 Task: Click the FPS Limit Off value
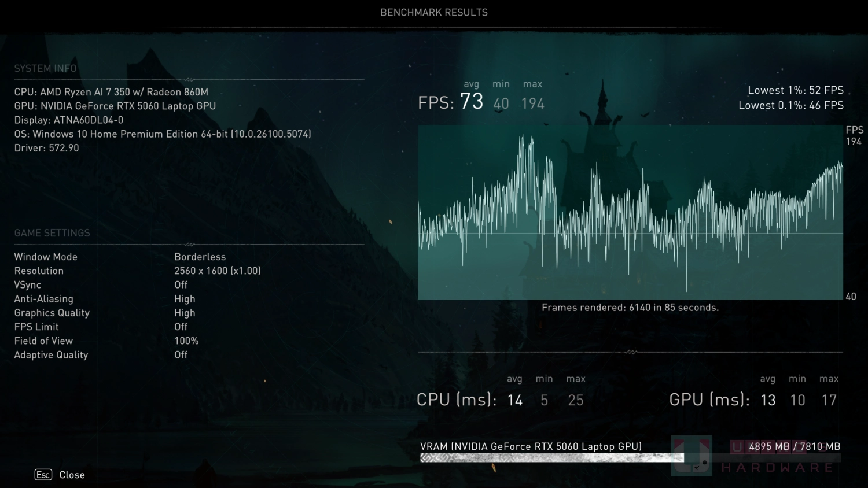click(x=181, y=327)
